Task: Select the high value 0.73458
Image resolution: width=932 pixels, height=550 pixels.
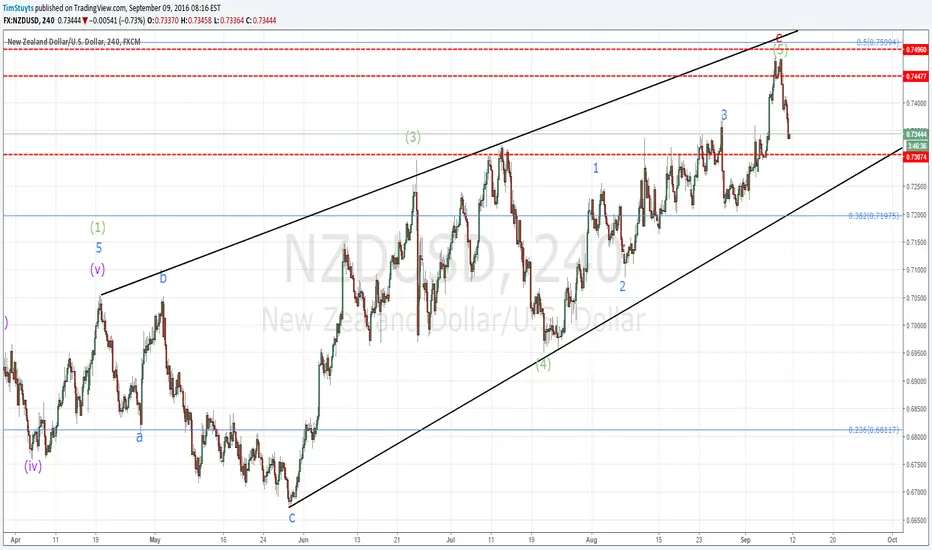Action: [x=198, y=20]
